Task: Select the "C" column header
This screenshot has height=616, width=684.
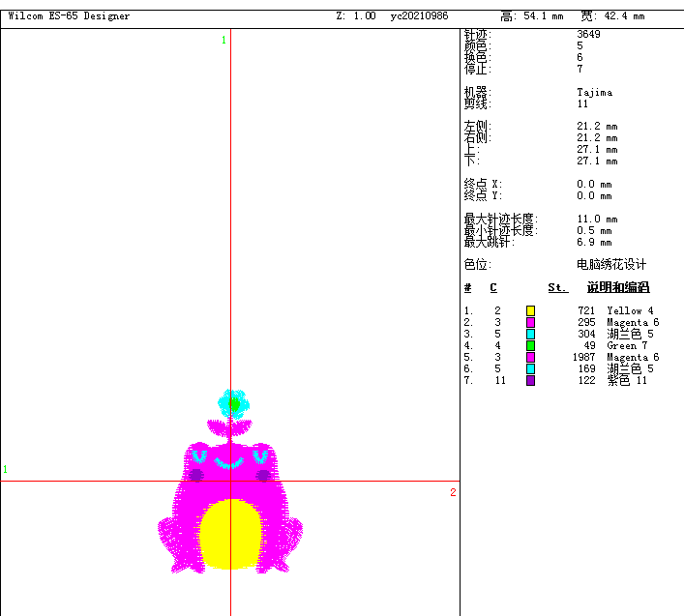Action: tap(493, 288)
